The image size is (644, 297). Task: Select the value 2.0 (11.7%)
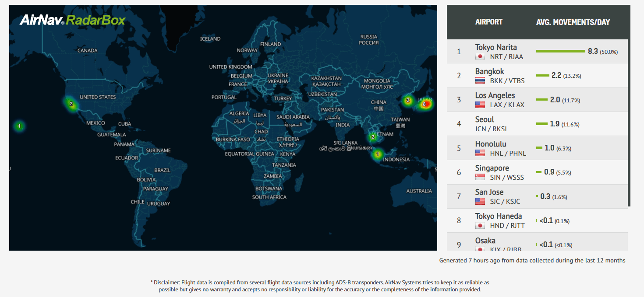tap(565, 100)
